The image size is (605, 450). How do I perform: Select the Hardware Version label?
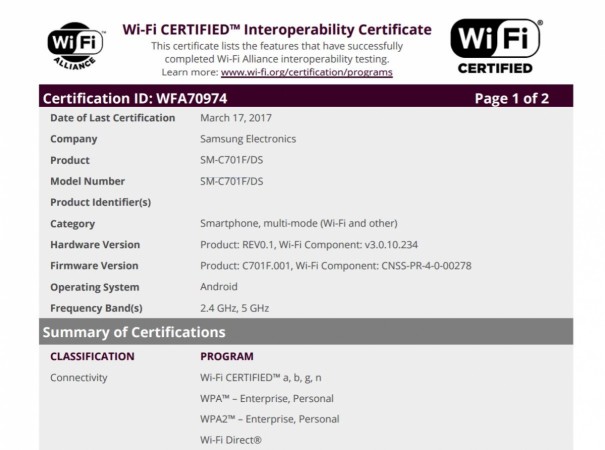coord(95,245)
